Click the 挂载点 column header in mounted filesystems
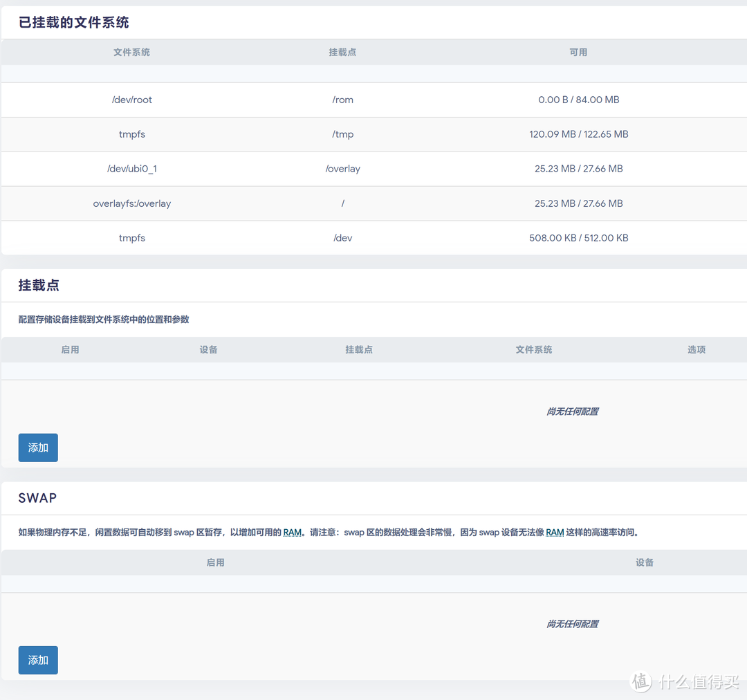 342,52
